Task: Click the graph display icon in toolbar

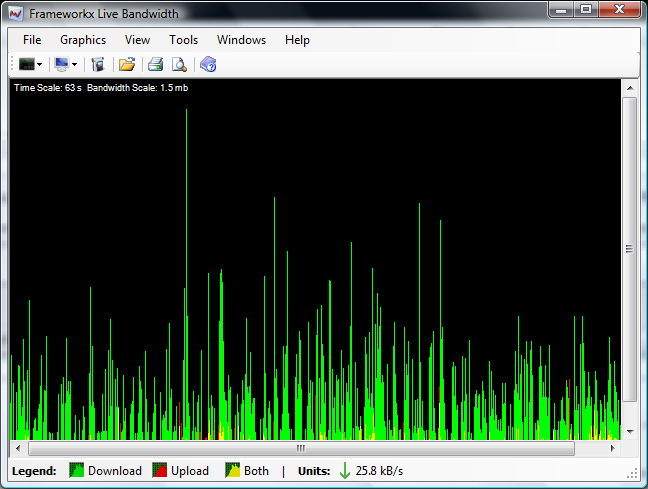Action: tap(26, 64)
